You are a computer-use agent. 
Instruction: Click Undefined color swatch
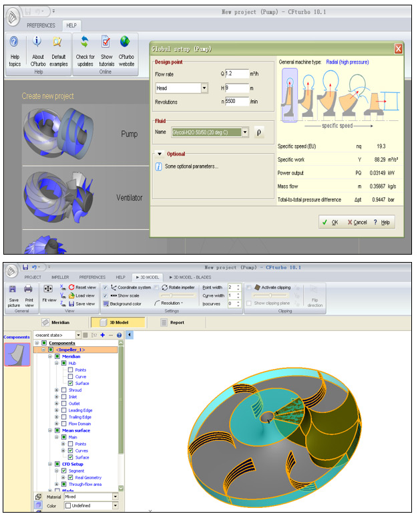[x=68, y=506]
